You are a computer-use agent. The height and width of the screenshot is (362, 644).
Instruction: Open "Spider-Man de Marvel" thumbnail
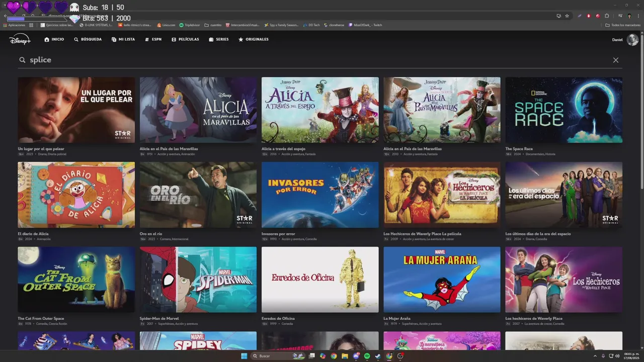coord(198,280)
